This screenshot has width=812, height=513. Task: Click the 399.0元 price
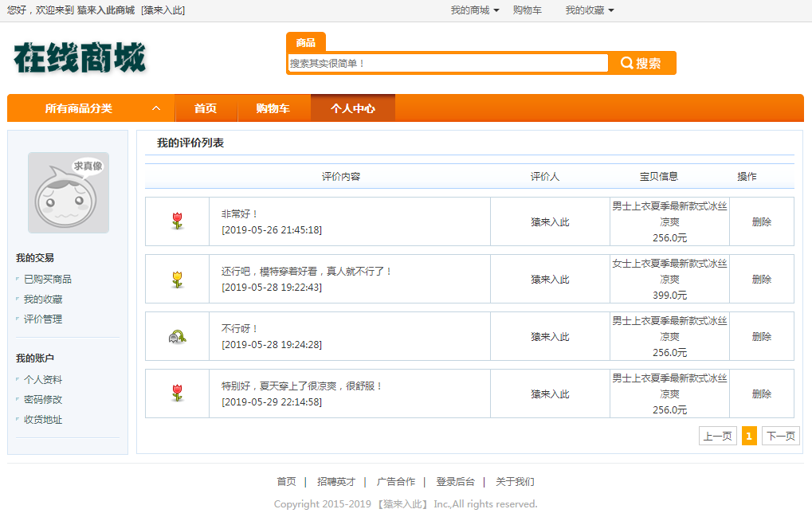[x=669, y=295]
